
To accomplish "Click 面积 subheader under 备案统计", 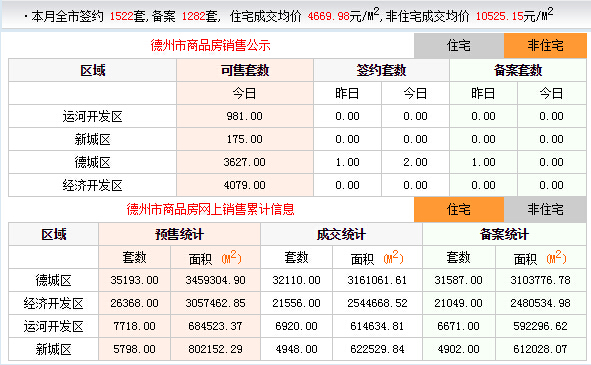I will click(540, 258).
